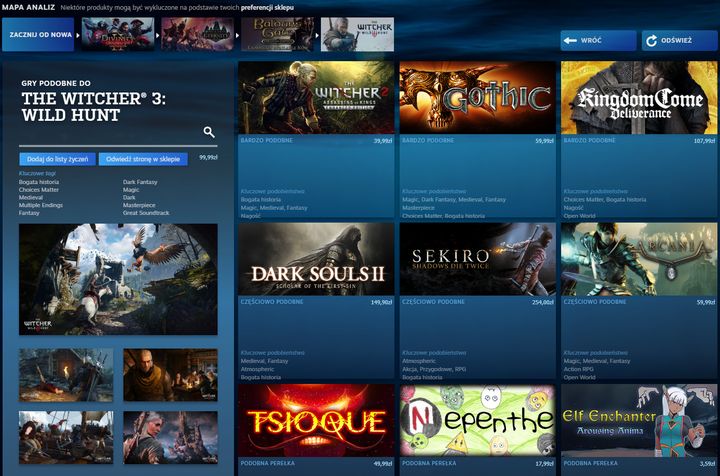The width and height of the screenshot is (720, 476).
Task: Click the Elf Enchanter banner
Action: [639, 420]
